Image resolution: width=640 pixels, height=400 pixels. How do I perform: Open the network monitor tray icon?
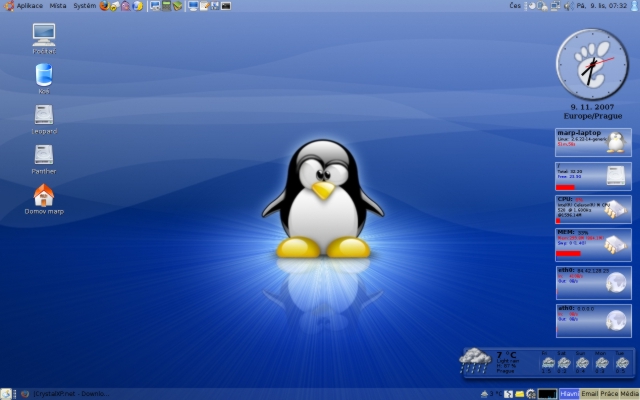[556, 6]
